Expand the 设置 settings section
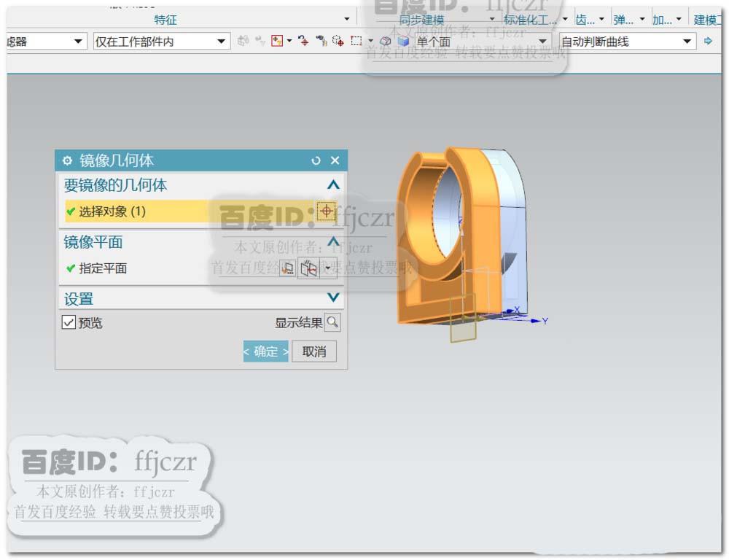 (x=334, y=298)
